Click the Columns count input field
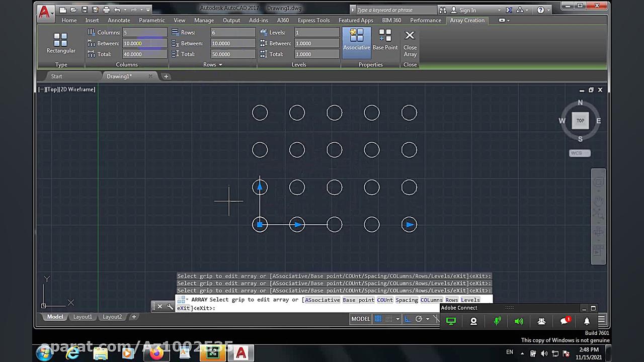Image resolution: width=644 pixels, height=362 pixels. (144, 32)
